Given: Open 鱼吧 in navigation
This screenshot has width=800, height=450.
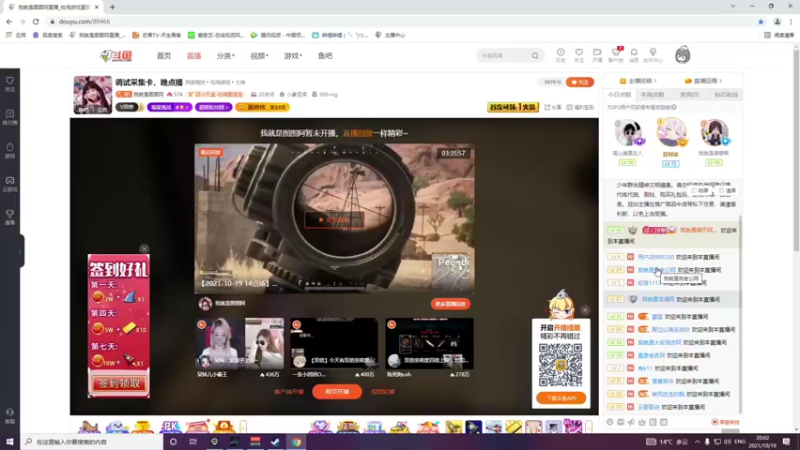Looking at the screenshot, I should click(325, 56).
